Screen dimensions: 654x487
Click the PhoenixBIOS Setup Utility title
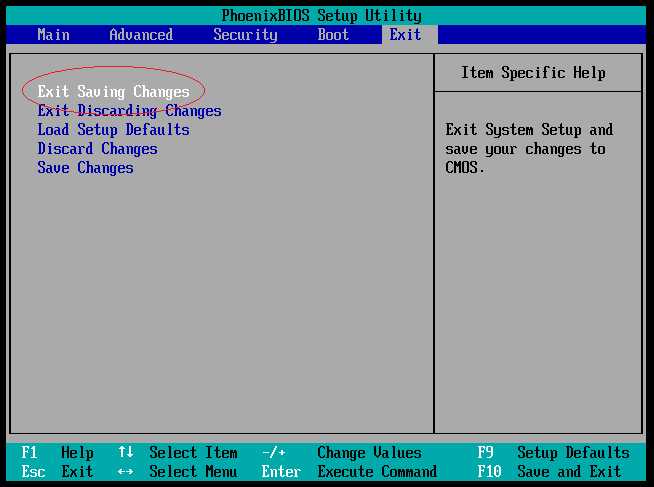pyautogui.click(x=321, y=16)
